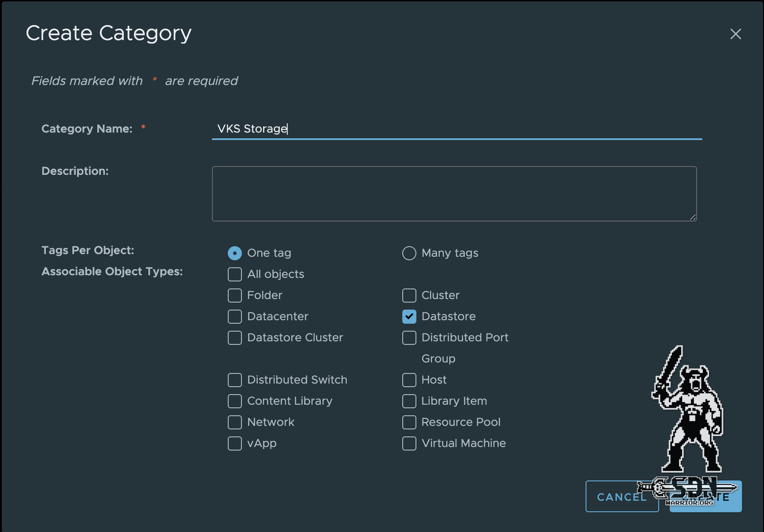Click the Create button
764x532 pixels.
(x=705, y=496)
